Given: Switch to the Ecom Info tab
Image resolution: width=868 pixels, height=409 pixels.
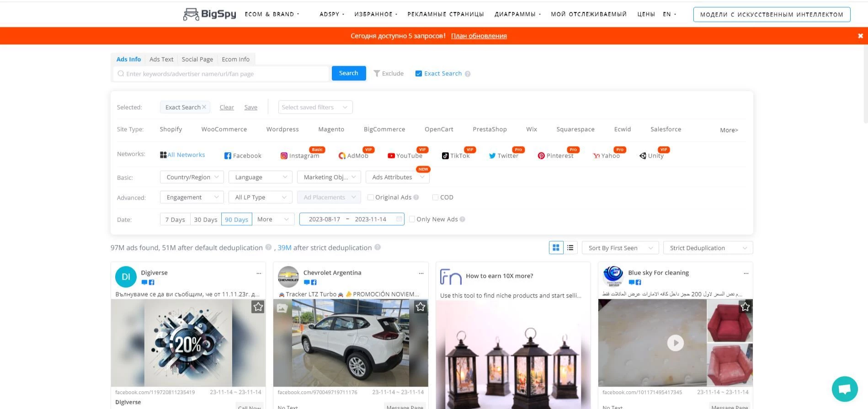Looking at the screenshot, I should (236, 59).
